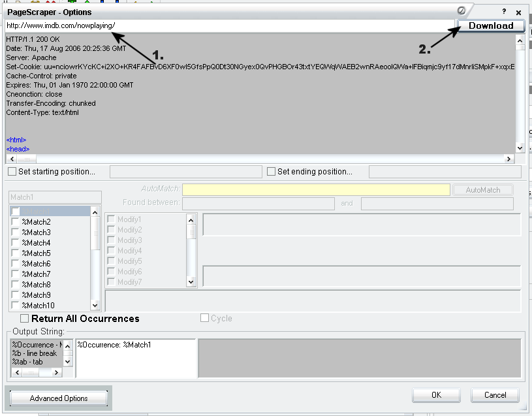Screen dimensions: 532x416
Task: Click the question mark help icon
Action: pyautogui.click(x=504, y=12)
